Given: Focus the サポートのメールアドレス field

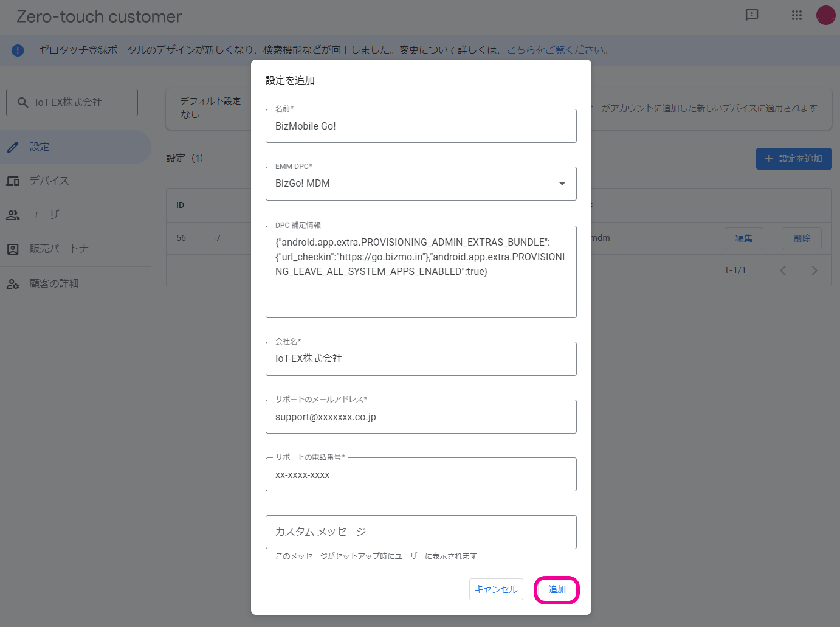Looking at the screenshot, I should click(x=421, y=417).
